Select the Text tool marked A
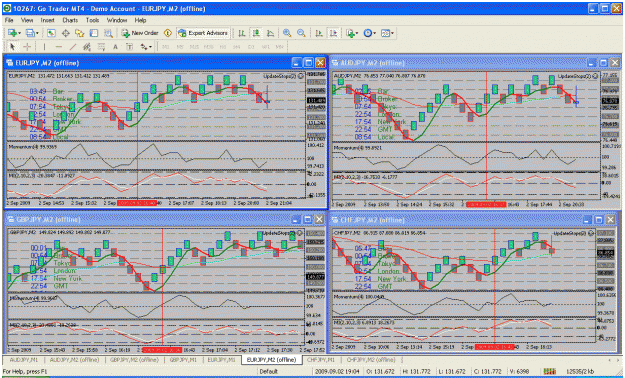The width and height of the screenshot is (625, 378). (x=115, y=47)
